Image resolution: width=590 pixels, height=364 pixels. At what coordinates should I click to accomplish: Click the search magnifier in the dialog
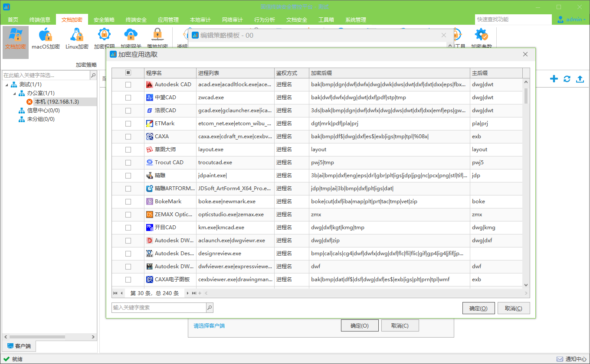pyautogui.click(x=210, y=308)
